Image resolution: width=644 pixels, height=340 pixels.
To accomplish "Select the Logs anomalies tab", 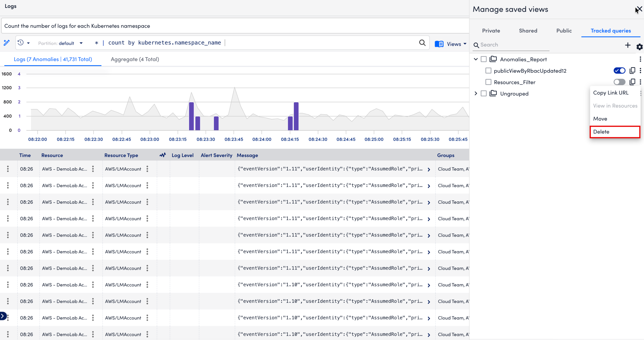I will (x=53, y=59).
